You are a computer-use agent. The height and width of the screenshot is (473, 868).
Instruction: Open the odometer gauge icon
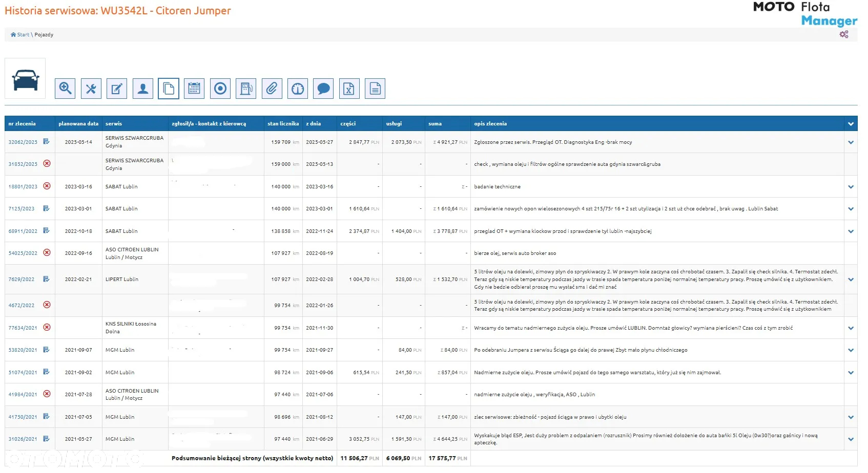tap(298, 89)
